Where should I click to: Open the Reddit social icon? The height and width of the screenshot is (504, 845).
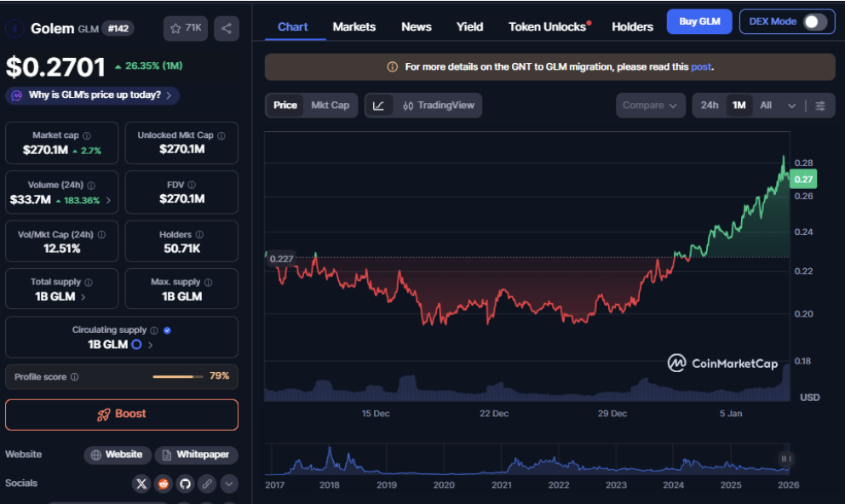pyautogui.click(x=162, y=484)
